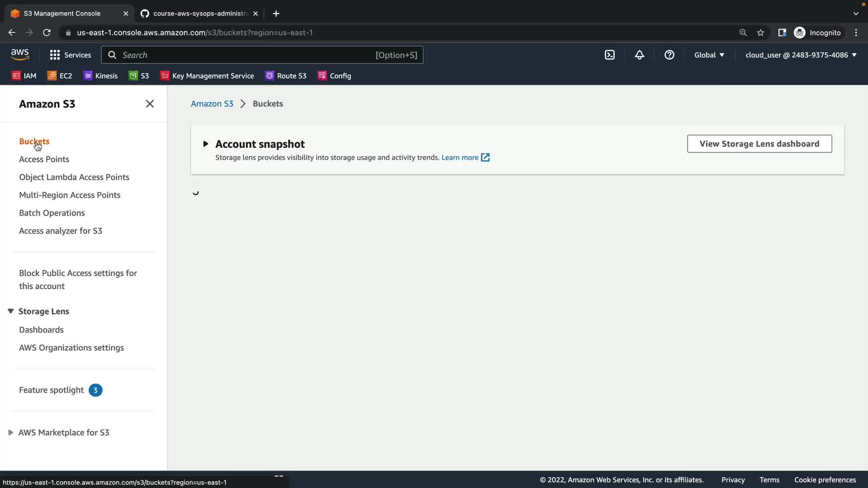Open the Global region dropdown
Image resolution: width=868 pixels, height=488 pixels.
(709, 55)
